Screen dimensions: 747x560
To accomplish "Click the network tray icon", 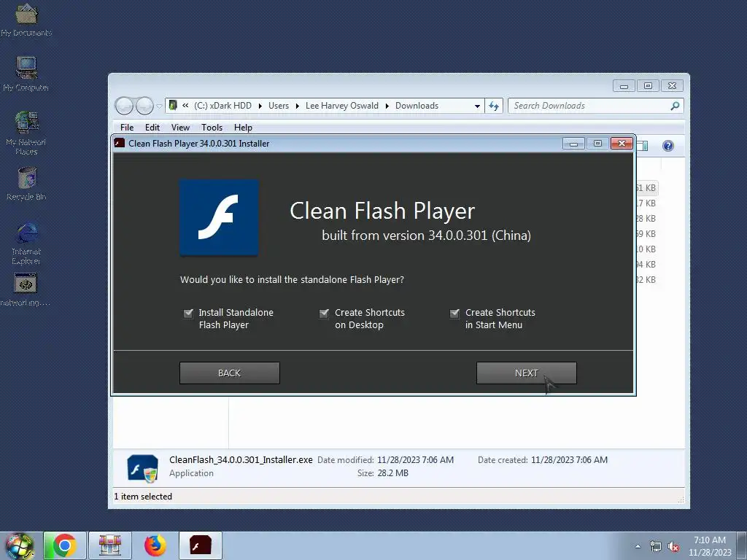I will (x=656, y=547).
